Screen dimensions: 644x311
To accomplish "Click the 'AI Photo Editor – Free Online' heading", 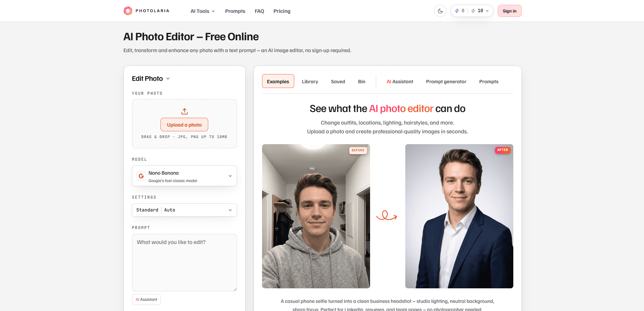I will 191,37.
